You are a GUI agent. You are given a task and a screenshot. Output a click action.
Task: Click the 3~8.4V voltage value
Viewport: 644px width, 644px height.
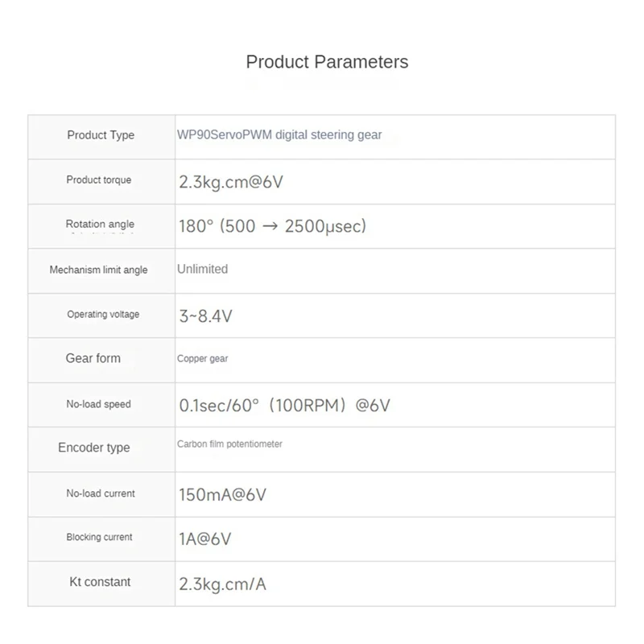tap(205, 316)
